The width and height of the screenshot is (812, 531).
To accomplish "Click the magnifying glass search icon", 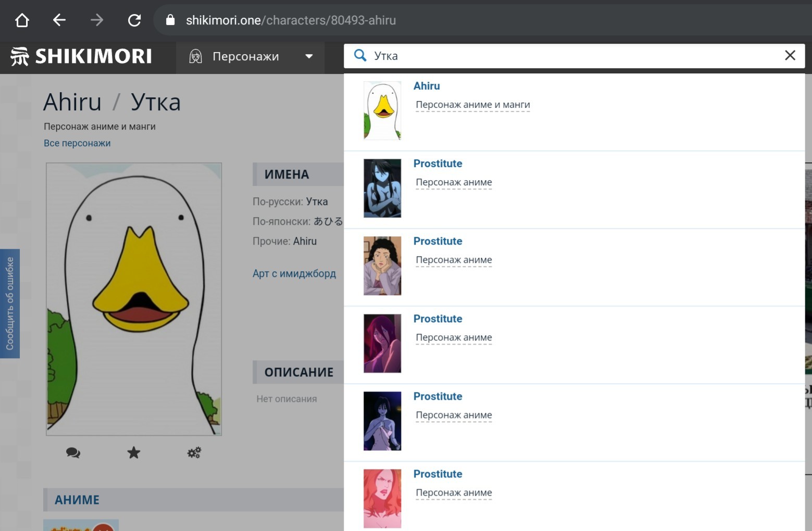I will [360, 56].
